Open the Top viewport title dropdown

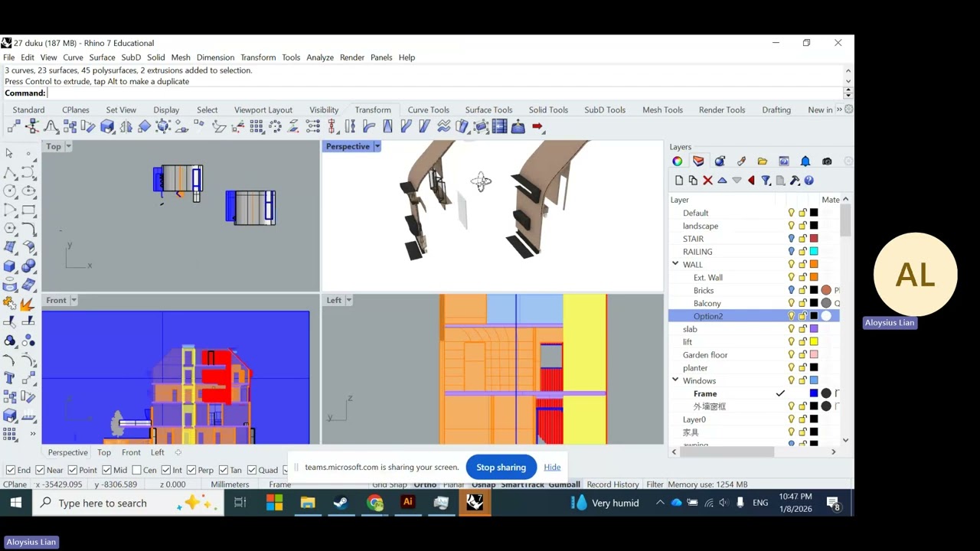pos(68,146)
